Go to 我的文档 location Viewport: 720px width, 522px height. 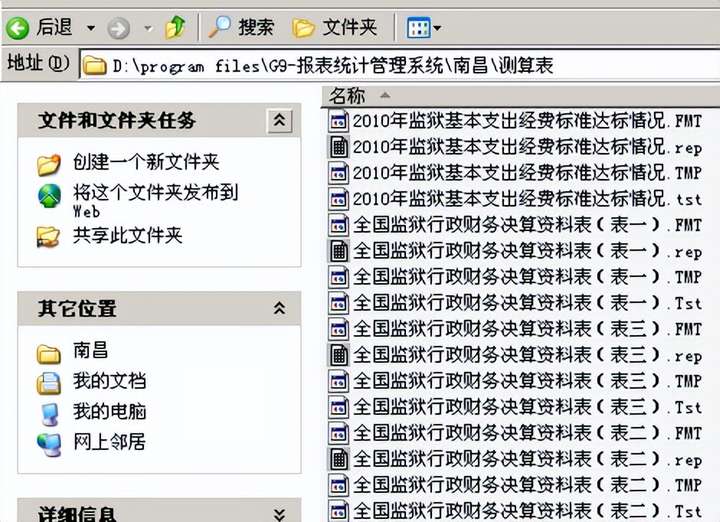click(109, 381)
